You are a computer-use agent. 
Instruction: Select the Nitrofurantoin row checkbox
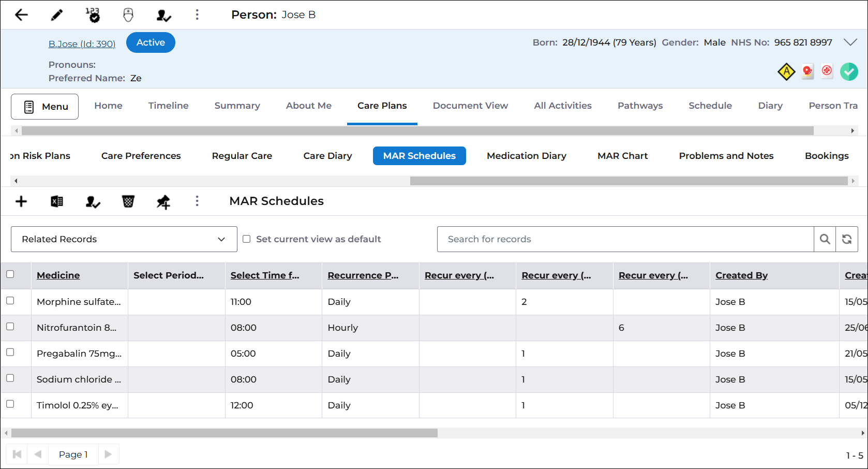10,326
